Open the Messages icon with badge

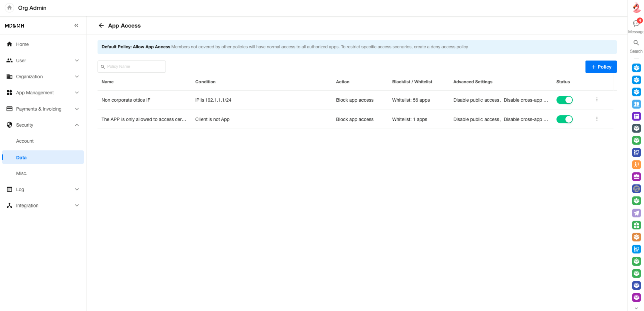(x=636, y=23)
